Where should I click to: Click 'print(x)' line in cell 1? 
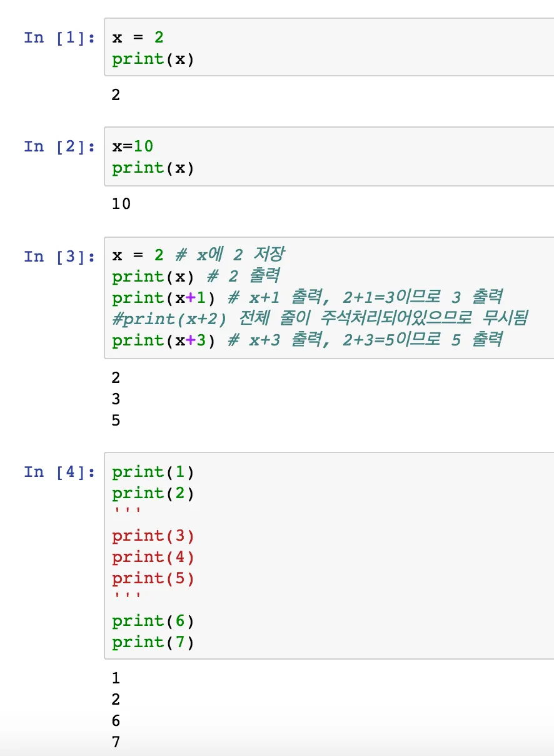pyautogui.click(x=153, y=59)
